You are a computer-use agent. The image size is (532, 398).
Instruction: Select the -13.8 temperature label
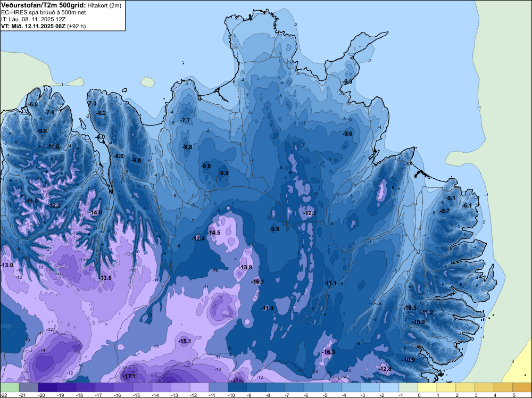click(105, 278)
